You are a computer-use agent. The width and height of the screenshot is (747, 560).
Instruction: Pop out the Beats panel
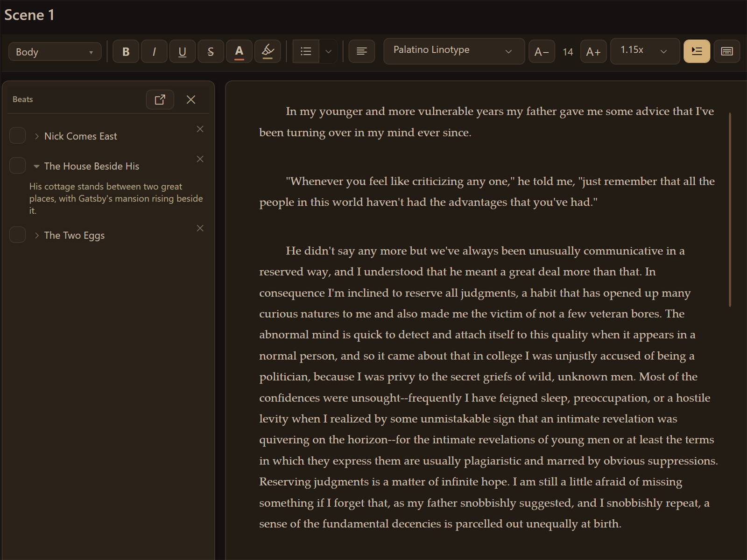[x=160, y=99]
